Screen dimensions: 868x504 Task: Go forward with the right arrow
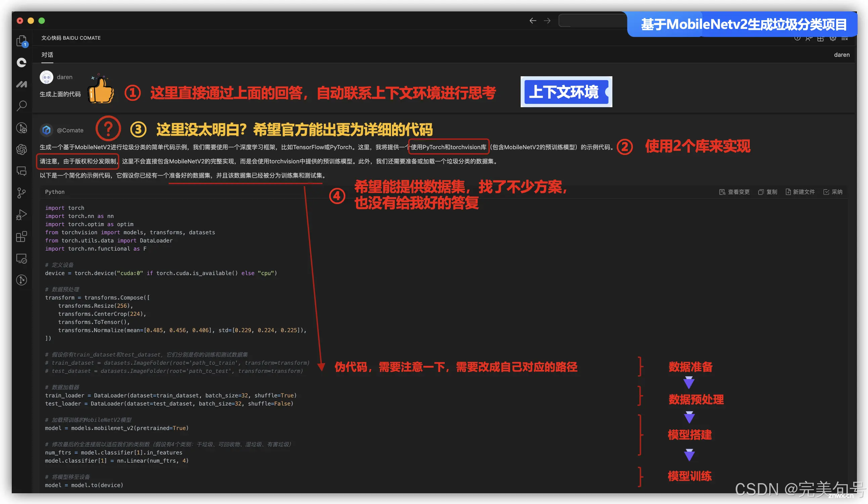tap(547, 21)
